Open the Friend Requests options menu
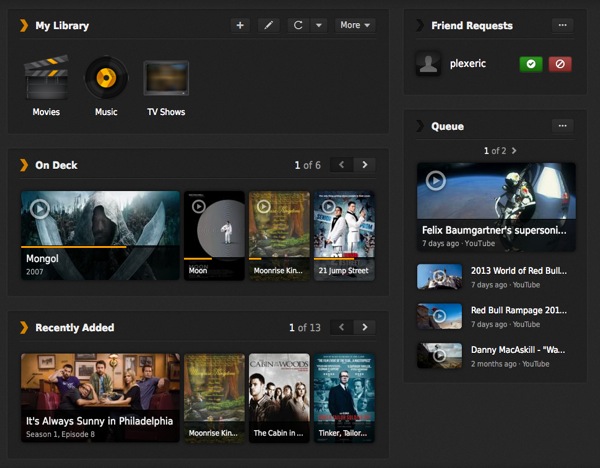This screenshot has height=468, width=600. coord(563,25)
